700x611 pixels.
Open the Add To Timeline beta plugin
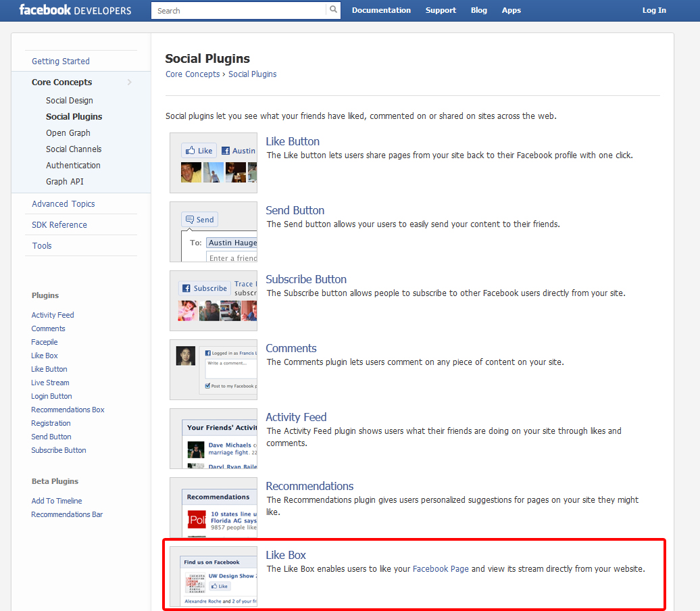tap(56, 501)
